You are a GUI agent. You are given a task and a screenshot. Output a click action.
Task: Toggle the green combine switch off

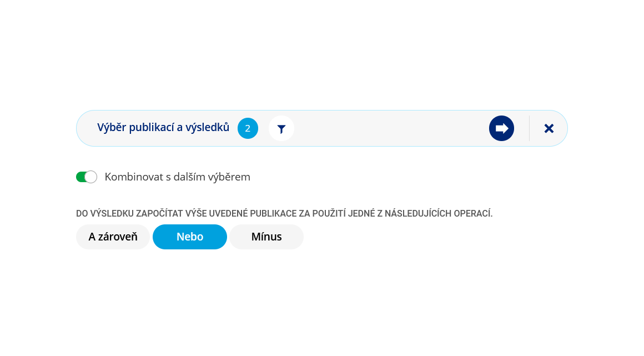[x=87, y=177]
